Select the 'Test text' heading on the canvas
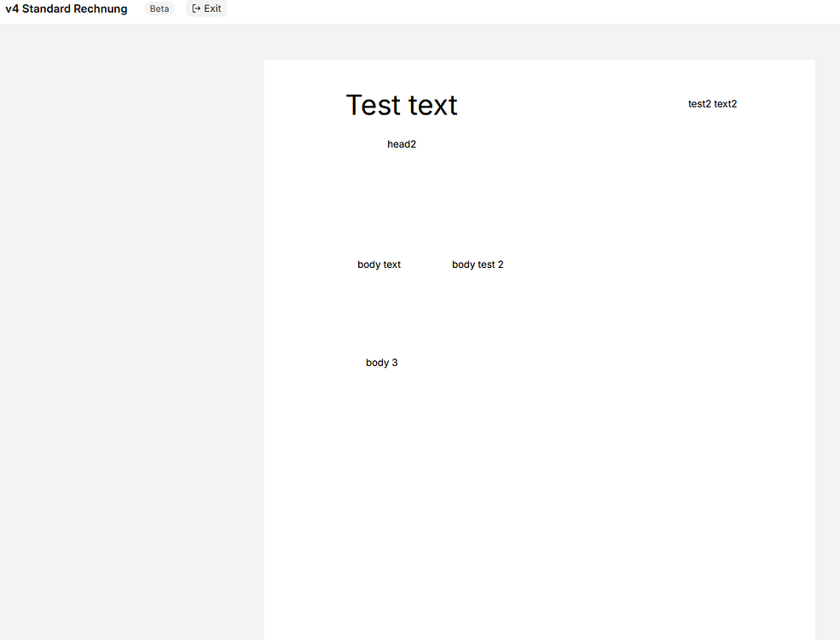 401,104
